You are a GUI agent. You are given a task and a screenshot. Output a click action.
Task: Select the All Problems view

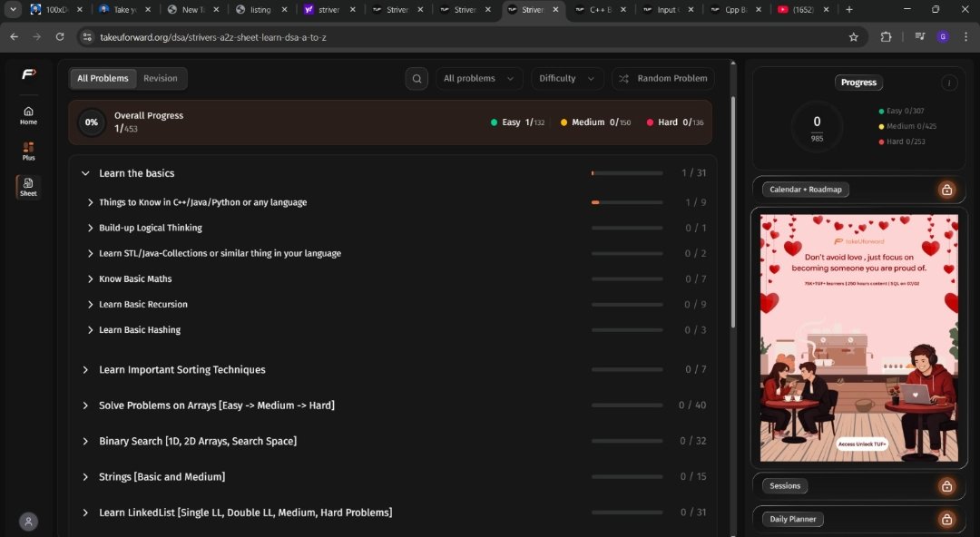(103, 78)
